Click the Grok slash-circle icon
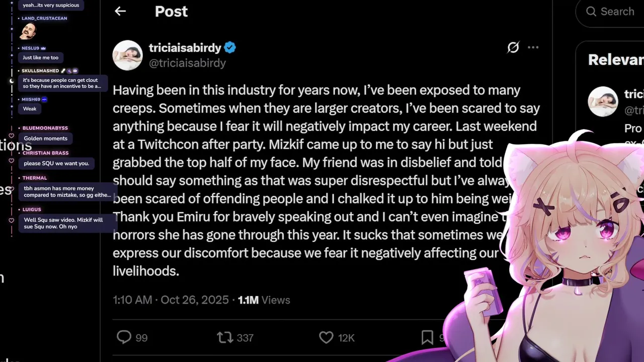The width and height of the screenshot is (644, 362). pyautogui.click(x=513, y=48)
